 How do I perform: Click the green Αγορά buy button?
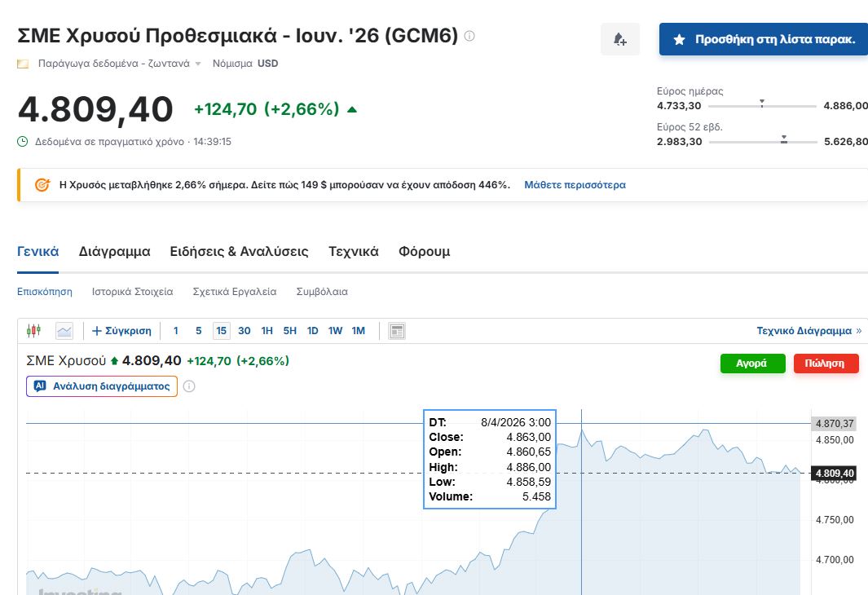(751, 364)
